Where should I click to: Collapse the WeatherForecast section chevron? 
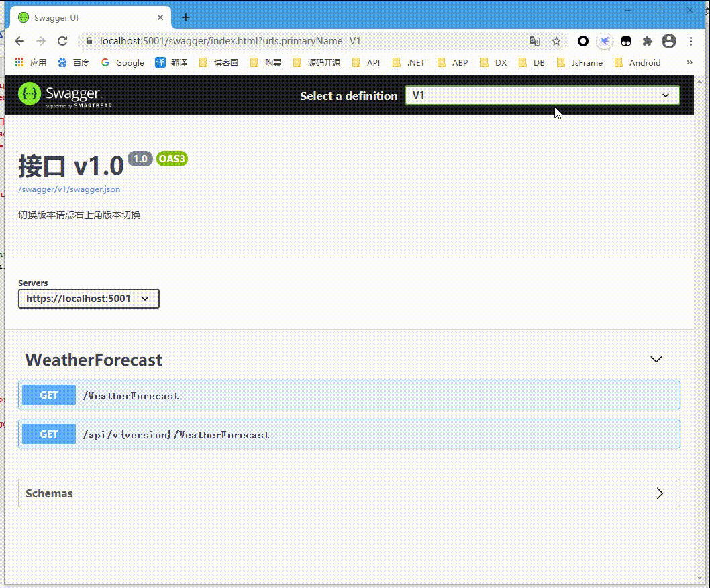point(656,360)
